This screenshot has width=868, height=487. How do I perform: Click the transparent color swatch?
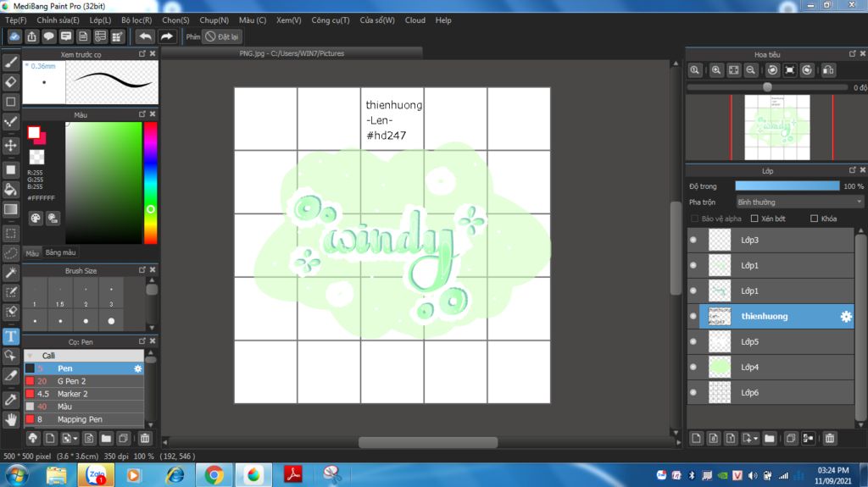pyautogui.click(x=36, y=158)
